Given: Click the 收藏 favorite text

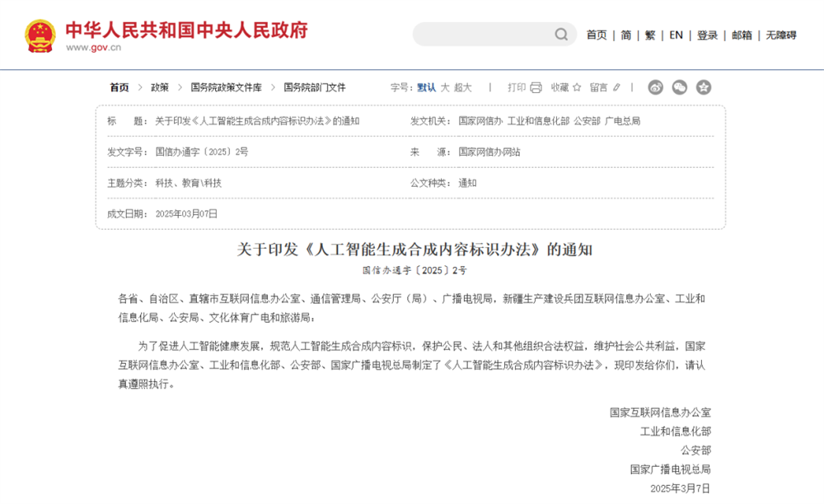Looking at the screenshot, I should (560, 87).
